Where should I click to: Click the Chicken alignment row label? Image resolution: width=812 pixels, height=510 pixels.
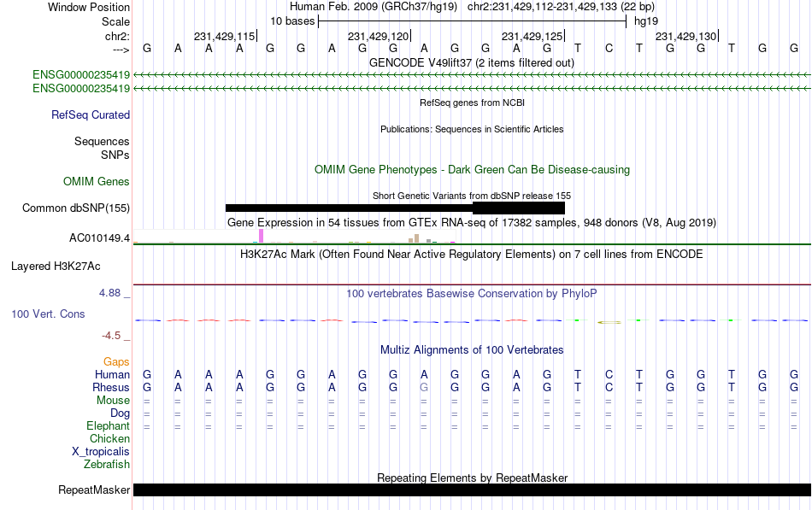pos(109,438)
